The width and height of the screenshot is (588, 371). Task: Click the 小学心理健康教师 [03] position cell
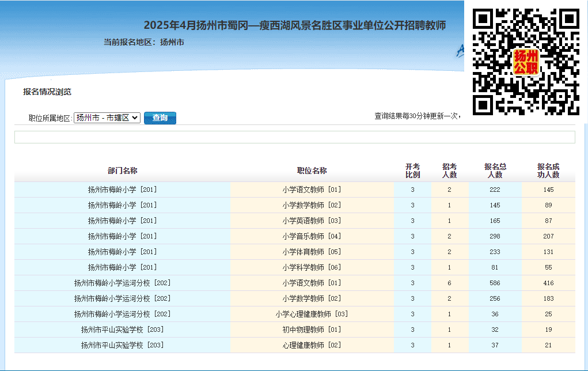tap(312, 314)
